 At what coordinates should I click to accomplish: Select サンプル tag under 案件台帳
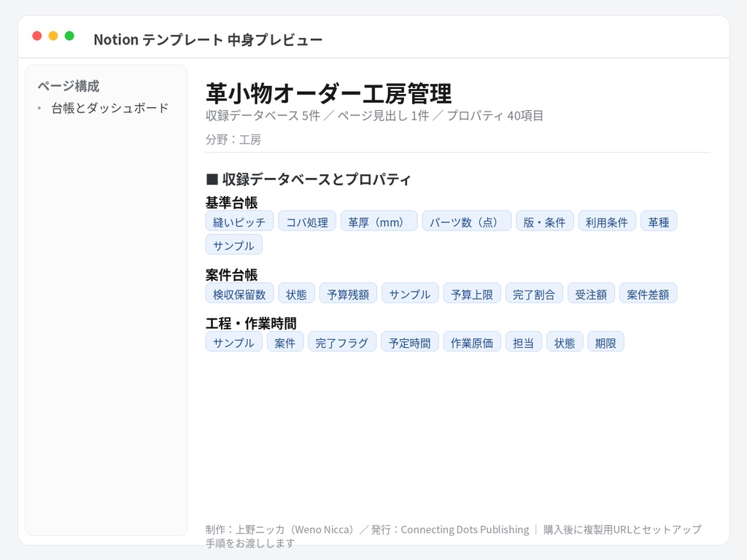click(x=410, y=293)
